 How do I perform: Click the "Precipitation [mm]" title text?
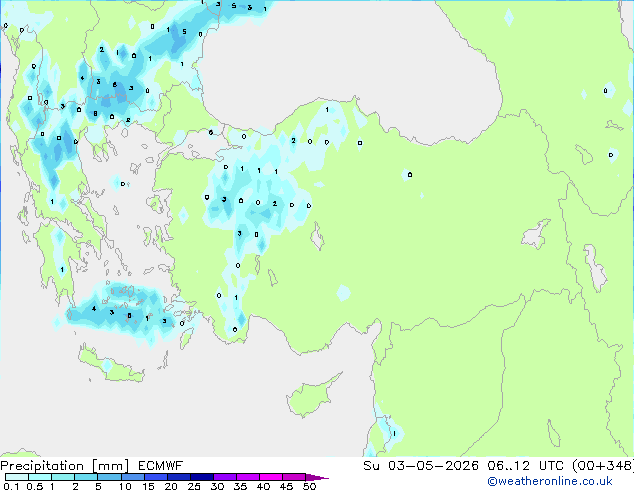click(65, 466)
